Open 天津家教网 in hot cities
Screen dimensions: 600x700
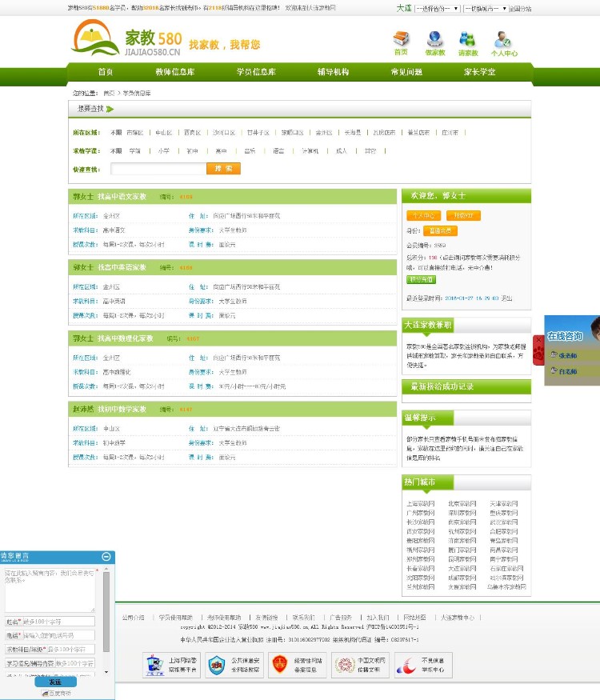503,503
